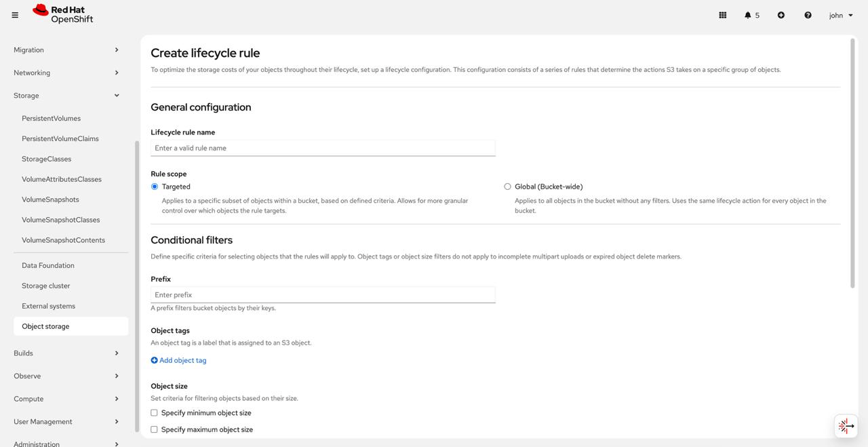This screenshot has height=447, width=868.
Task: Open the john user dropdown
Action: [841, 15]
